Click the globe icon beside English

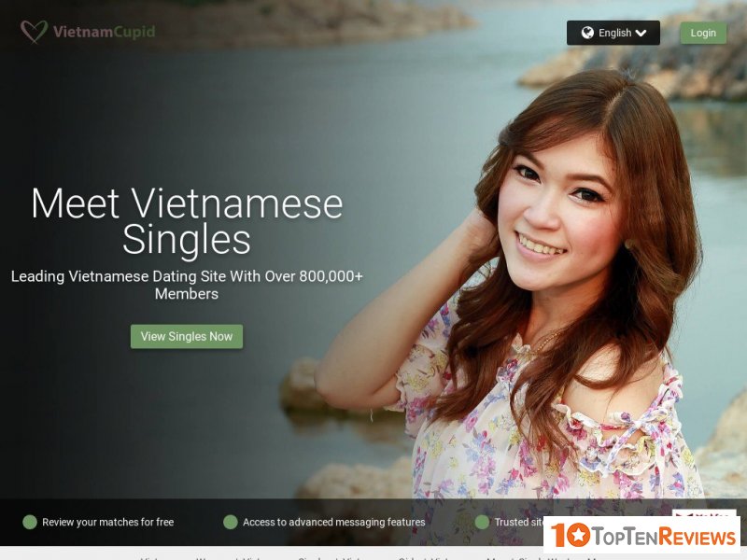tap(587, 33)
